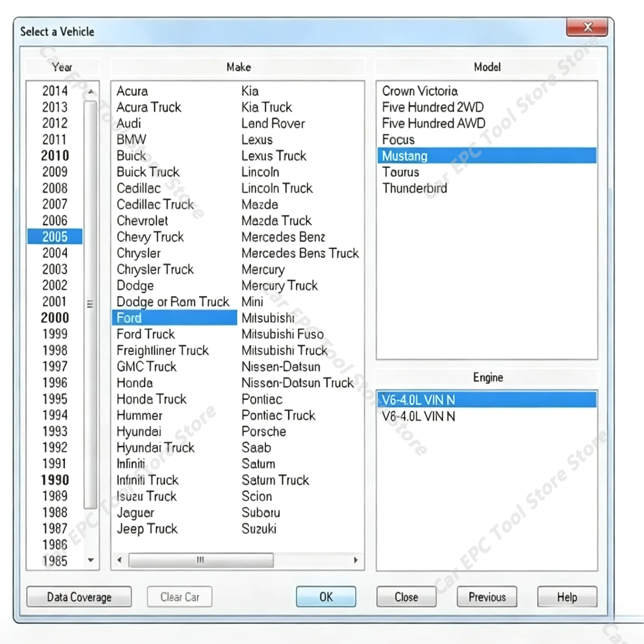Screen dimensions: 644x644
Task: Click the Make list scroll-right arrow
Action: (x=356, y=560)
